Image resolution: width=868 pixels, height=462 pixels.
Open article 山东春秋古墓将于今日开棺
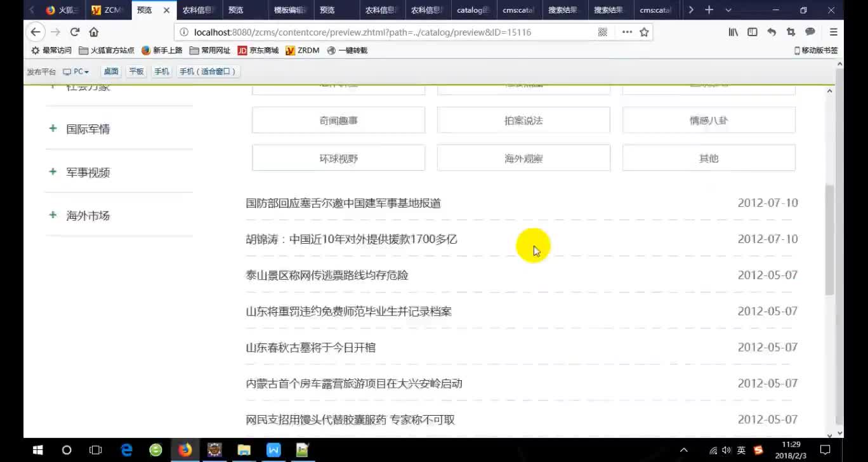pyautogui.click(x=311, y=348)
